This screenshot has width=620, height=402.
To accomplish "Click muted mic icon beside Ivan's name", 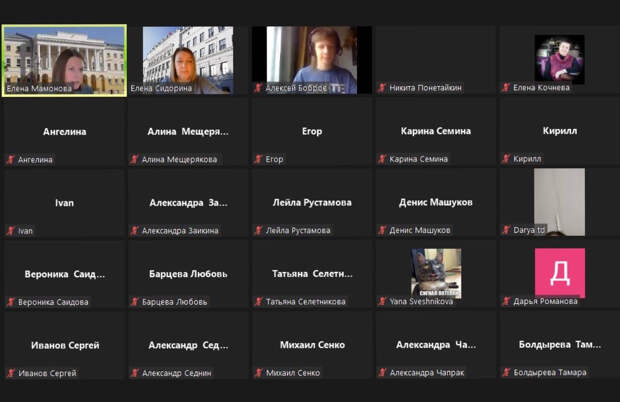I will [10, 231].
